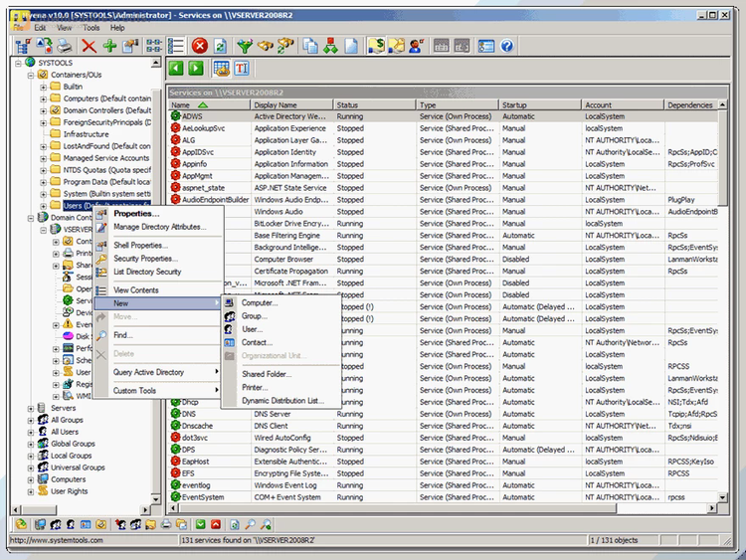Select the Universal Groups tree item
The image size is (746, 560).
point(78,467)
